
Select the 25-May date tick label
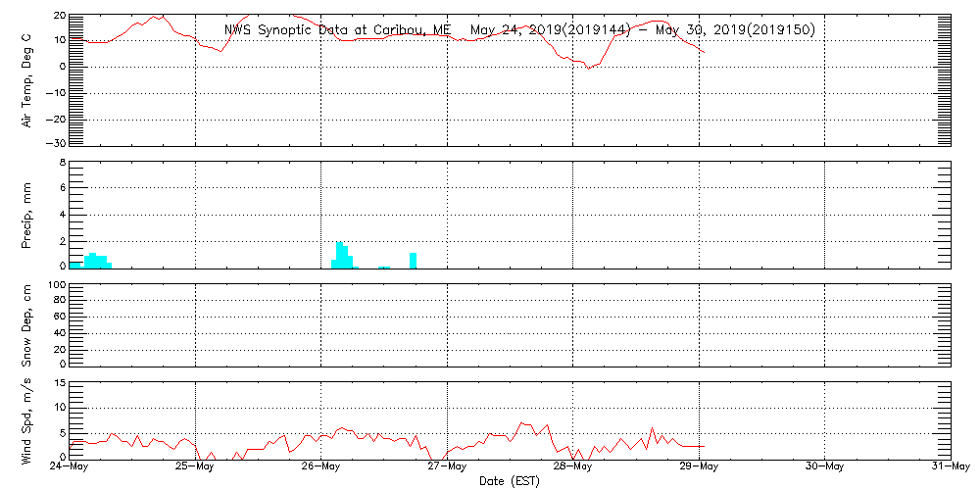[x=195, y=466]
